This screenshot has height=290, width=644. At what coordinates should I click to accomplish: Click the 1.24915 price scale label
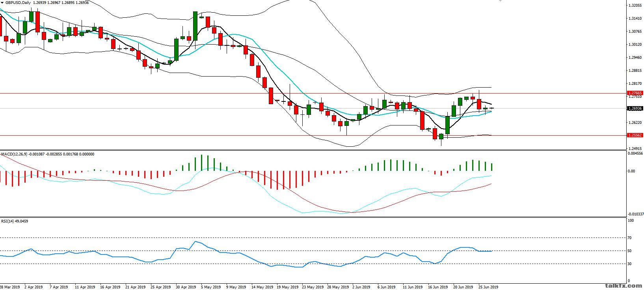(635, 148)
